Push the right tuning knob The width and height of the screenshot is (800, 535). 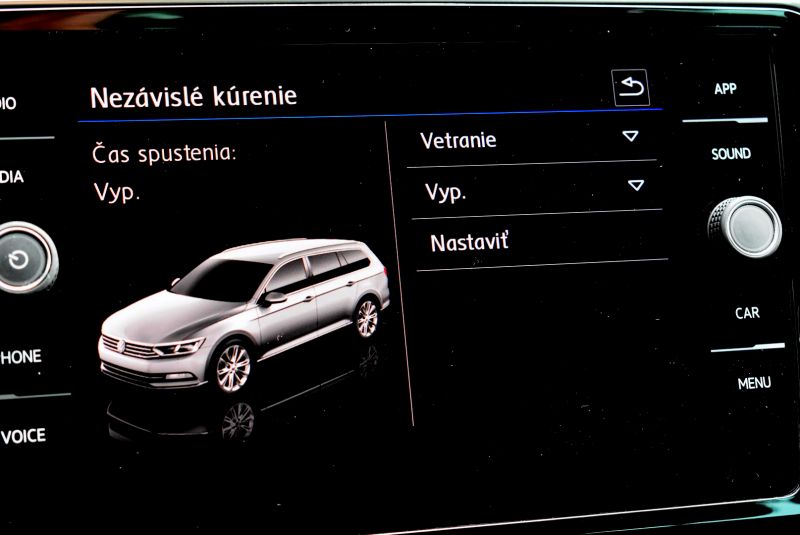pos(745,226)
